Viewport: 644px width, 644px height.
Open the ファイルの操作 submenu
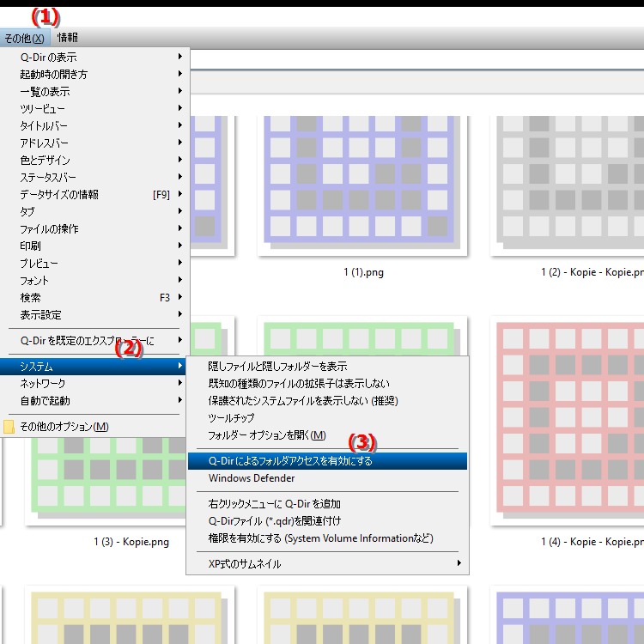click(94, 228)
